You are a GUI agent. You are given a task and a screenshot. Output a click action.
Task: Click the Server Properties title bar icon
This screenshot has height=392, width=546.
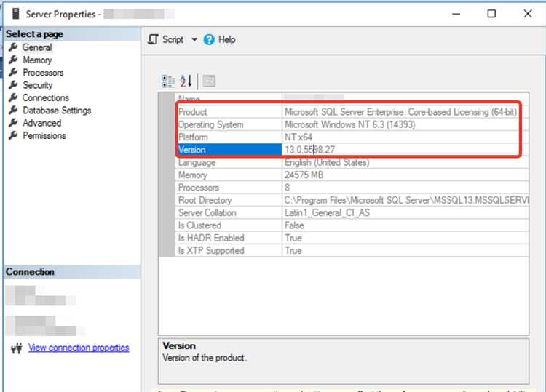pyautogui.click(x=12, y=14)
